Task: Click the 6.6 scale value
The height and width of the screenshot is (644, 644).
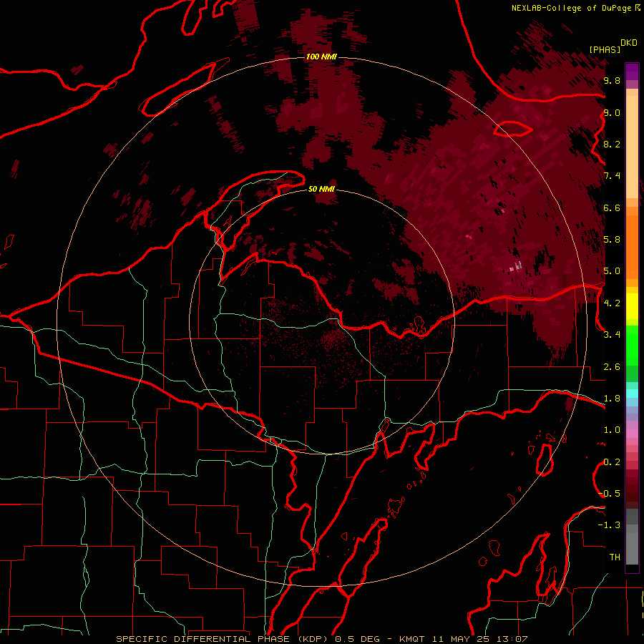Action: click(612, 208)
